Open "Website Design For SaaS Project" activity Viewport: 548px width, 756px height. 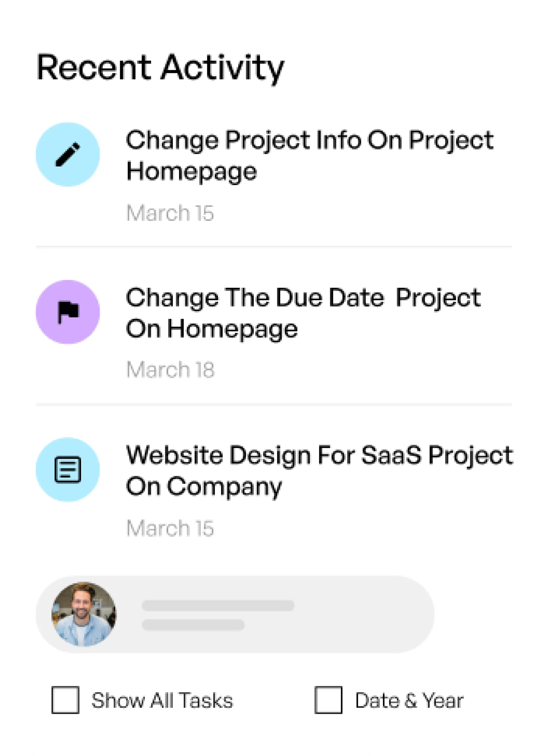pos(319,470)
